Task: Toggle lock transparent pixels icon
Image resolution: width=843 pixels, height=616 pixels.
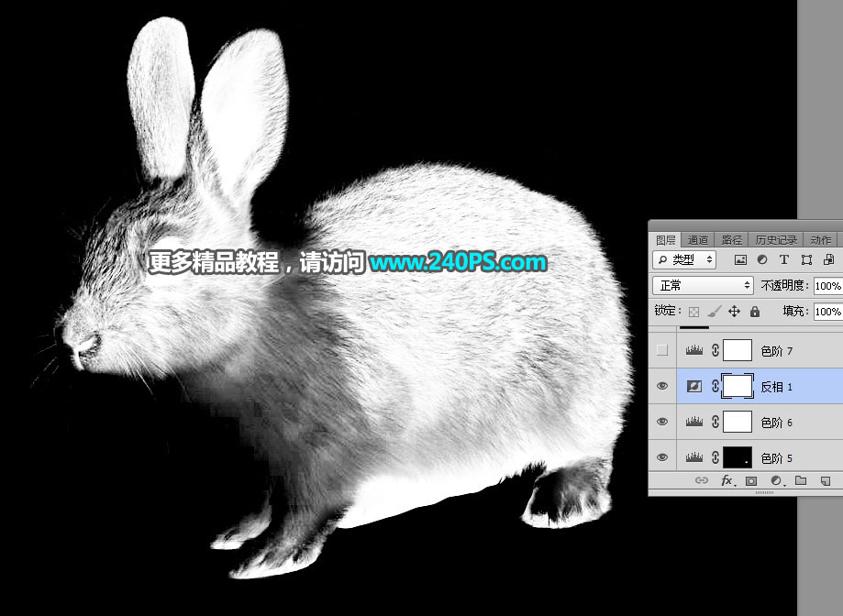Action: tap(694, 312)
